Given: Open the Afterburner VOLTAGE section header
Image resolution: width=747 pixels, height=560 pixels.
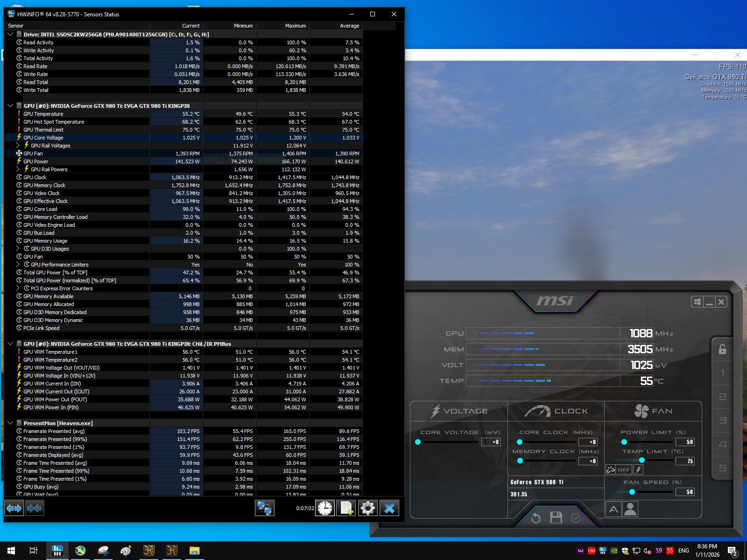Looking at the screenshot, I should [459, 411].
